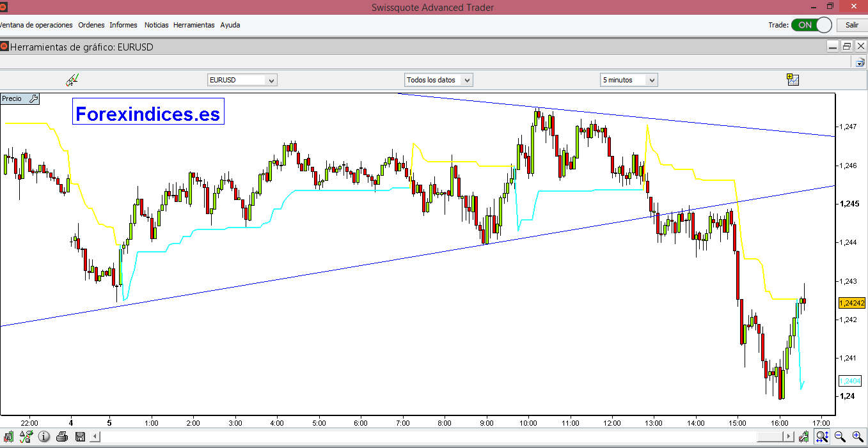Click the 1,245 price axis label
This screenshot has height=448, width=868.
(849, 204)
